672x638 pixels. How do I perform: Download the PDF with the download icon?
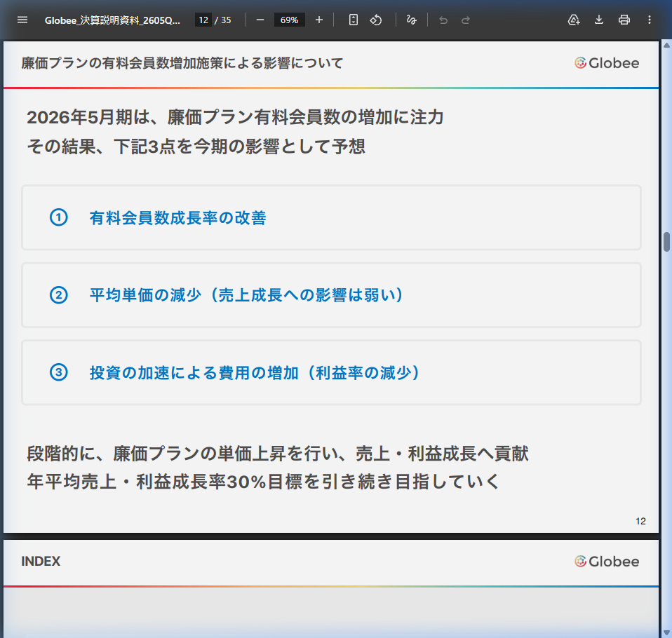tap(598, 20)
